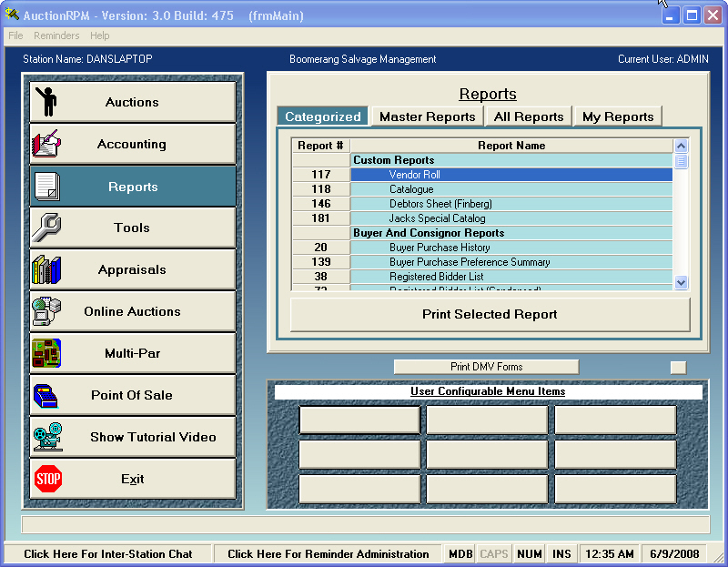
Task: Click the small blank button beside Print DMV Forms
Action: (x=678, y=368)
